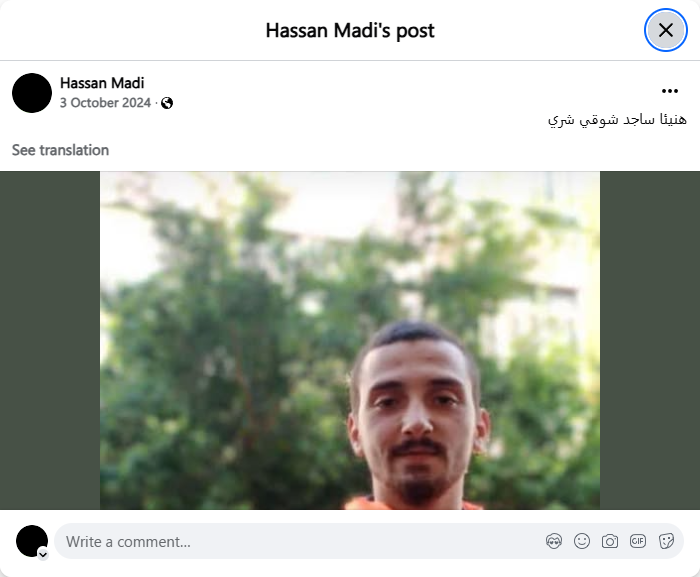Open the emoji picker in comment box
This screenshot has height=577, width=700.
[582, 541]
